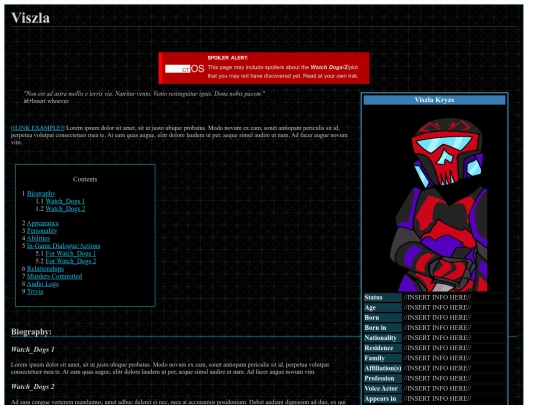
Task: Select the Viszla page title
Action: [30, 18]
